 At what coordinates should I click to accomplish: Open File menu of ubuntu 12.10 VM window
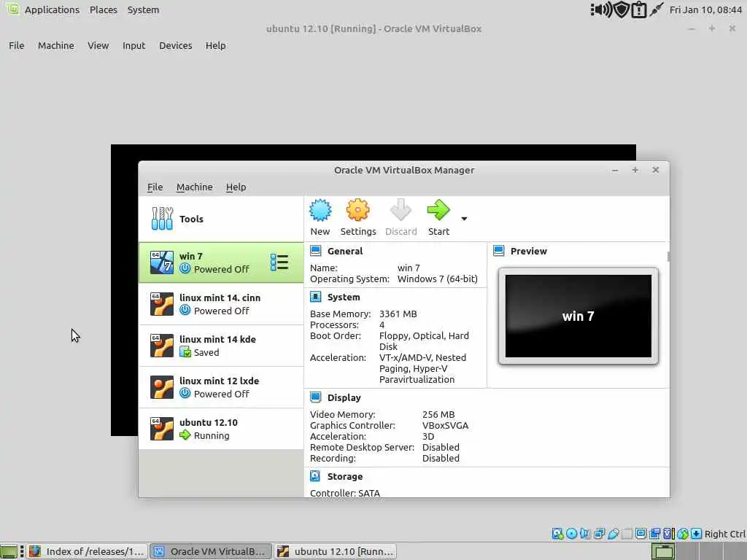[x=16, y=46]
